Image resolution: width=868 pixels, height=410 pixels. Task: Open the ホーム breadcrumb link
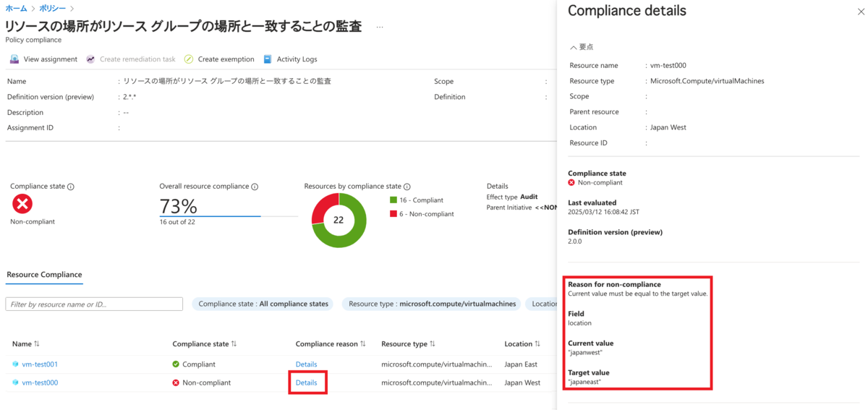16,8
